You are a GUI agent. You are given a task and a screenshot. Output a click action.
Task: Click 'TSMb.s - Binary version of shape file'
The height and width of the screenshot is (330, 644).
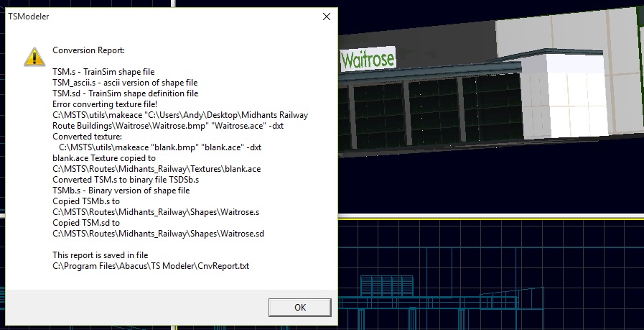click(x=121, y=191)
